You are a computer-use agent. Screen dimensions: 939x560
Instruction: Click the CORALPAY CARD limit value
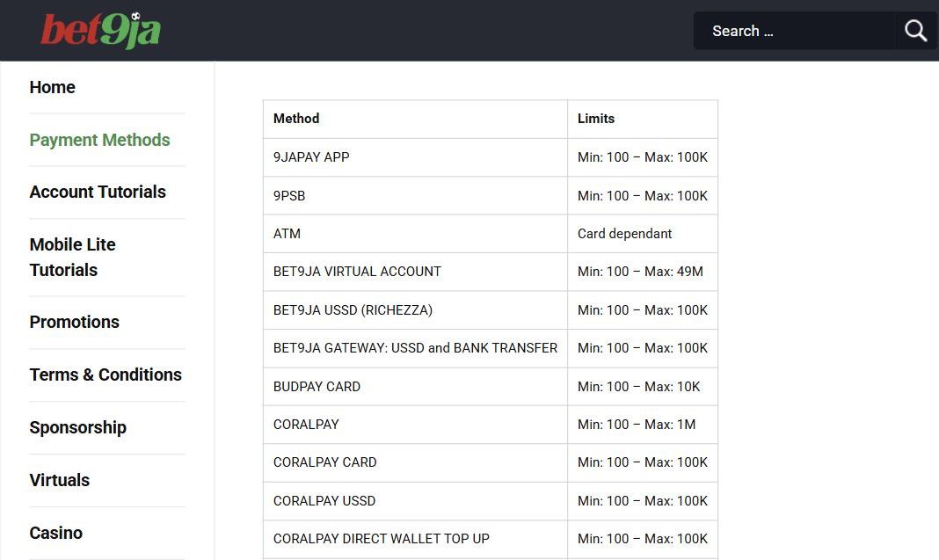(643, 462)
